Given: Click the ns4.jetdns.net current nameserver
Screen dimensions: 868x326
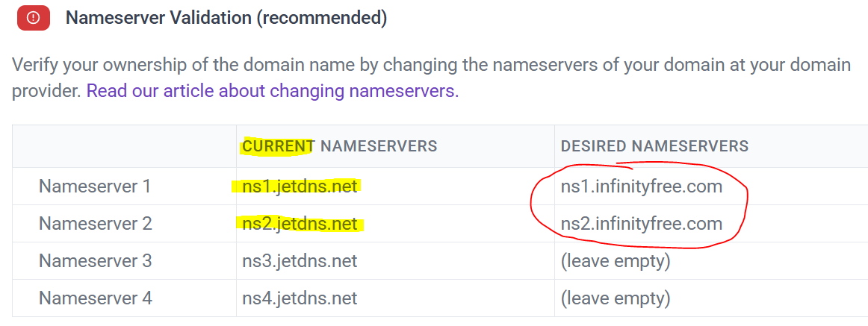Looking at the screenshot, I should (x=300, y=298).
